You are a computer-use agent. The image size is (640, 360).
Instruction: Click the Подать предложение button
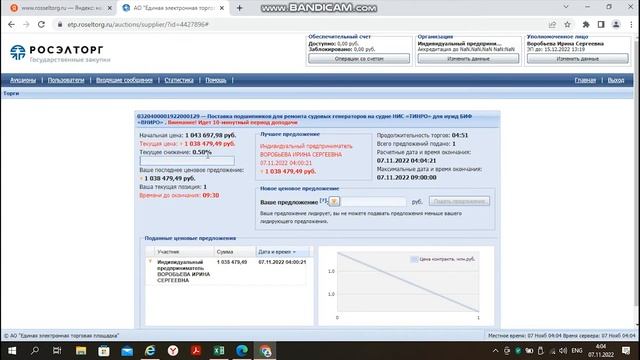(x=459, y=201)
